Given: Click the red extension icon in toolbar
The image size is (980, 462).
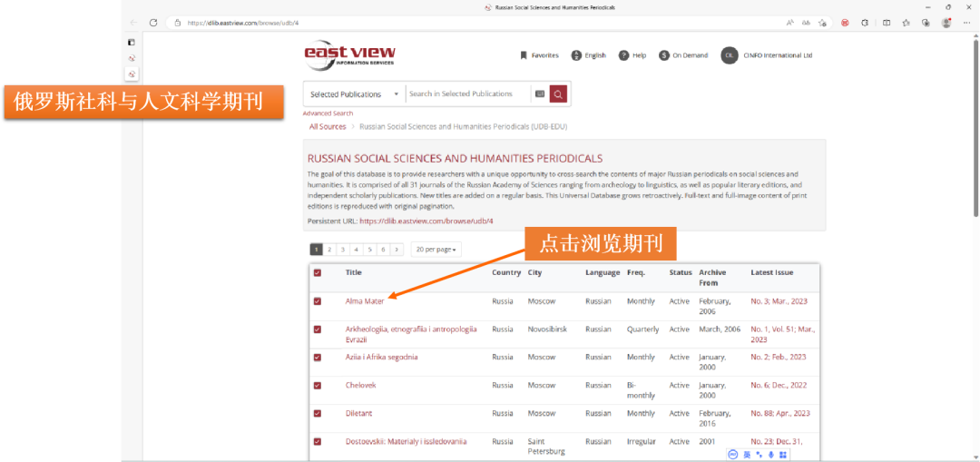Looking at the screenshot, I should (x=845, y=23).
